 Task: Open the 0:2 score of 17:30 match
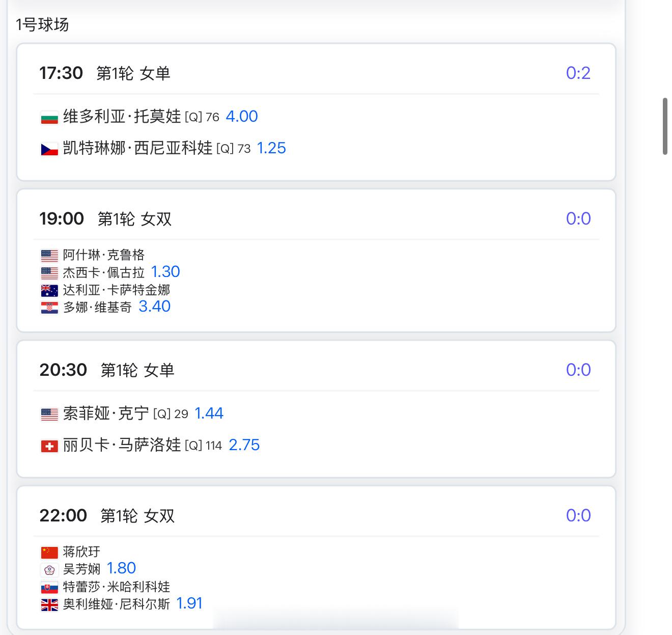[x=578, y=73]
